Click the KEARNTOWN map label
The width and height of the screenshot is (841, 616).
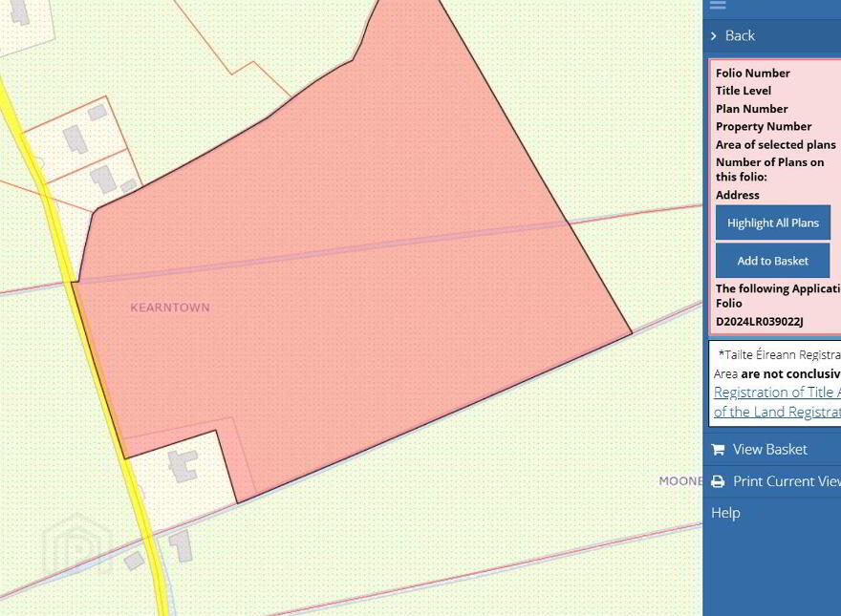click(x=170, y=308)
